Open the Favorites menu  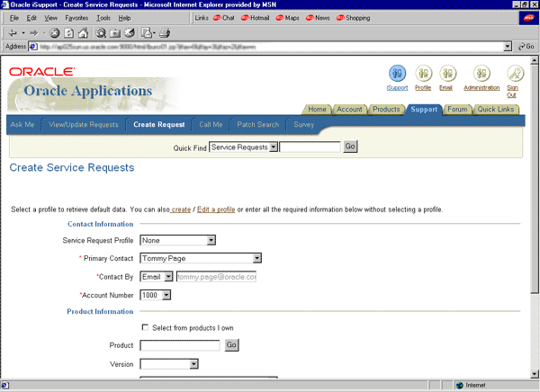76,18
